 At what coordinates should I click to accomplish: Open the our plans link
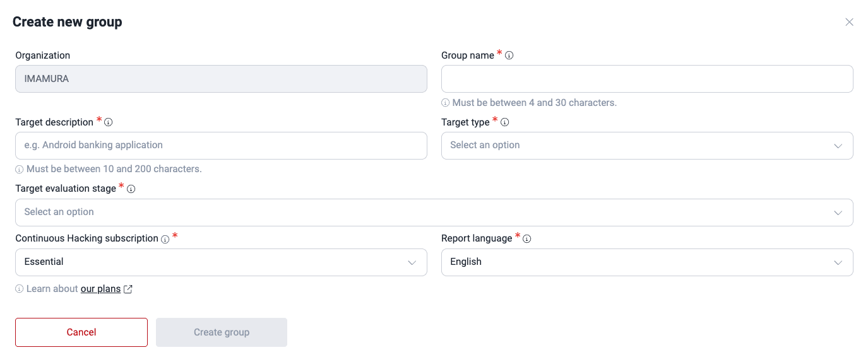(x=100, y=289)
